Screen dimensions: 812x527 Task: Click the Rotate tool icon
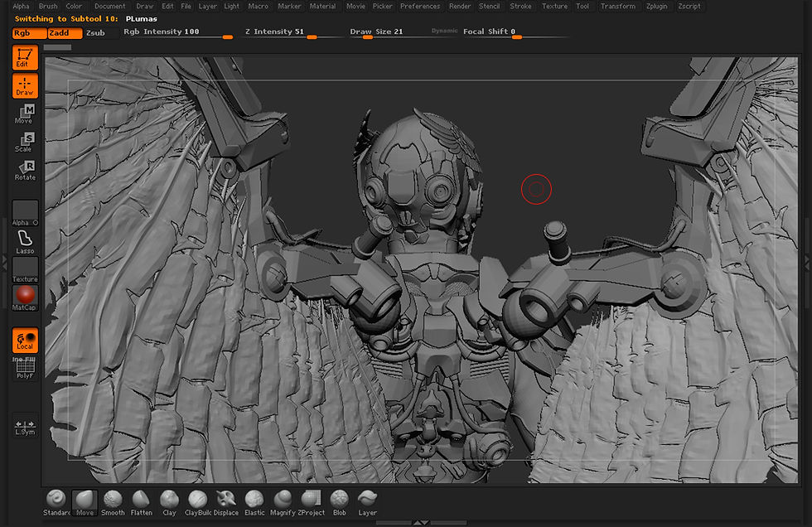click(25, 171)
